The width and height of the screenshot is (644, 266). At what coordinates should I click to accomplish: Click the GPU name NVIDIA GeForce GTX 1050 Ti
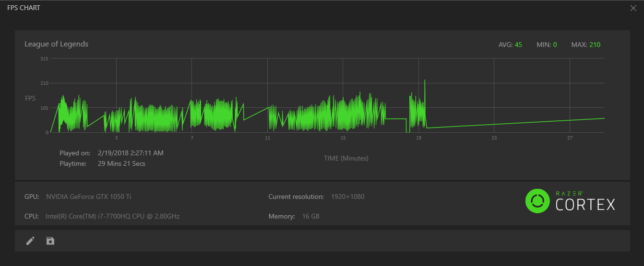[89, 197]
